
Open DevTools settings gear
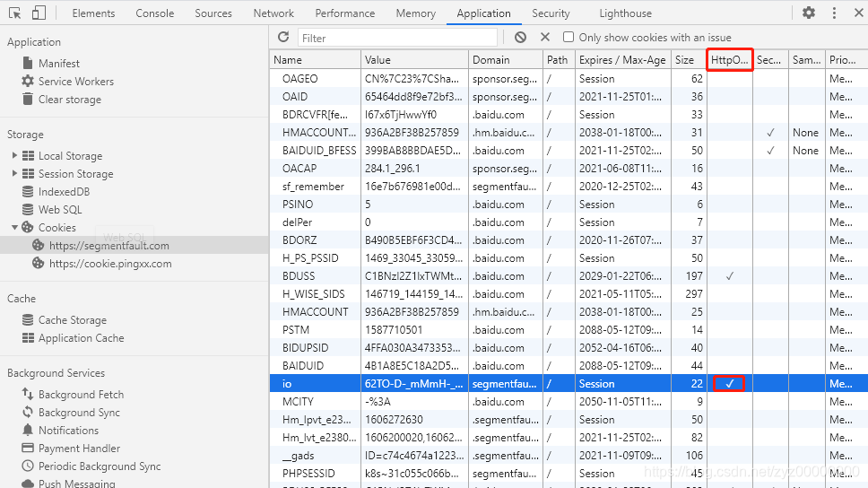pyautogui.click(x=809, y=13)
